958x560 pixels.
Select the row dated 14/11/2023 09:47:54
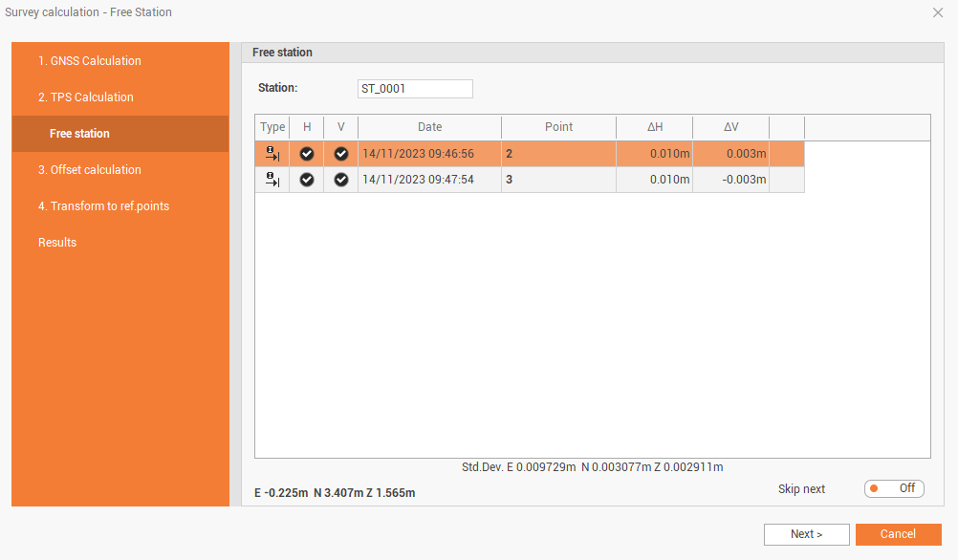tap(429, 180)
